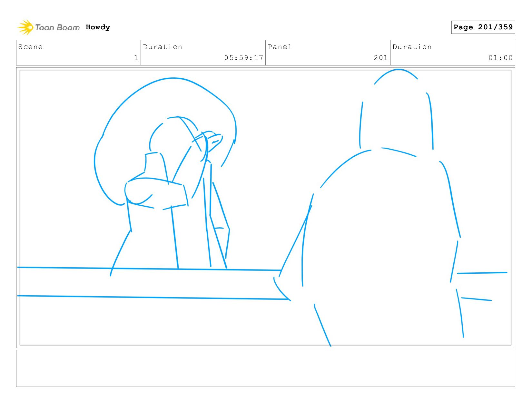The width and height of the screenshot is (532, 411).
Task: Click the 'Page 201/359' page indicator
Action: coord(483,27)
